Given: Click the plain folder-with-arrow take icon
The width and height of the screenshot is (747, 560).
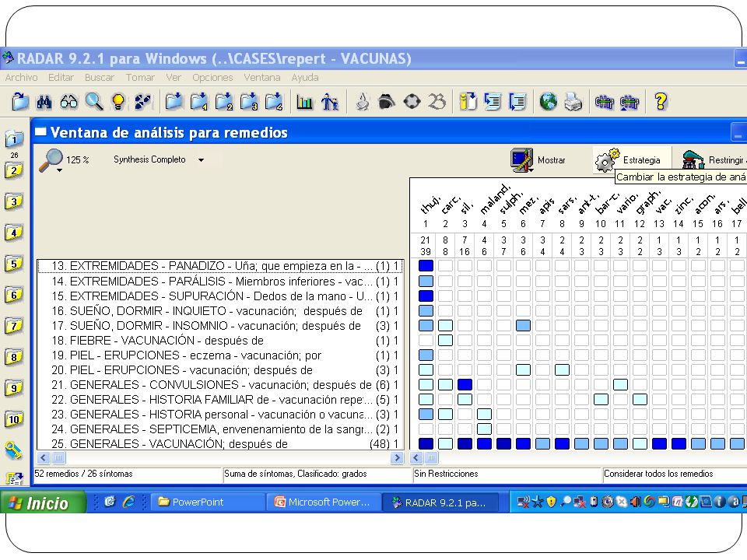Looking at the screenshot, I should [x=174, y=102].
